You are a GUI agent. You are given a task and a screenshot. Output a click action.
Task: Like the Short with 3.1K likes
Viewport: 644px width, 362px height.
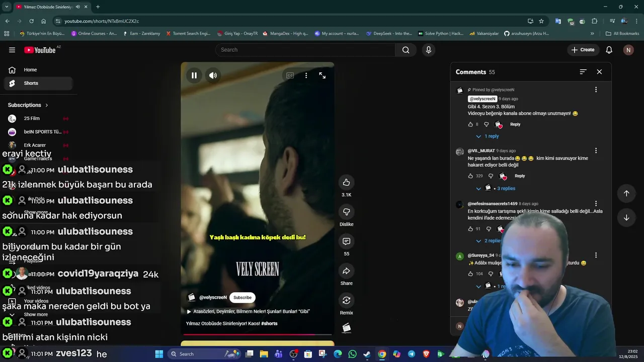pos(346,182)
